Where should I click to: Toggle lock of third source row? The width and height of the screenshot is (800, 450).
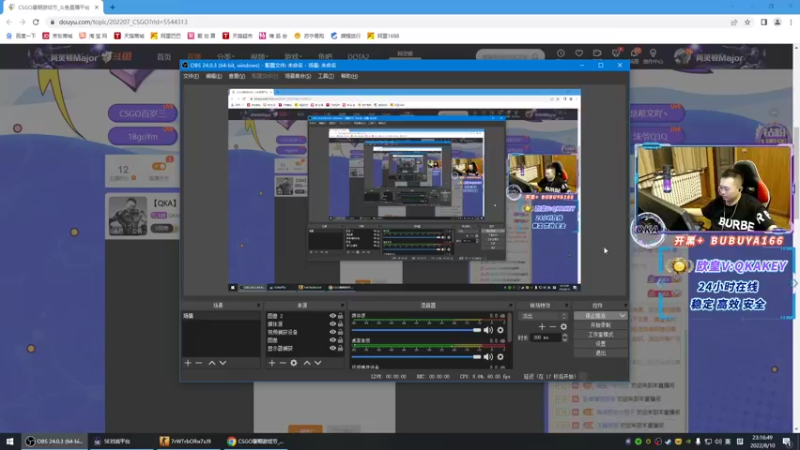click(x=340, y=332)
